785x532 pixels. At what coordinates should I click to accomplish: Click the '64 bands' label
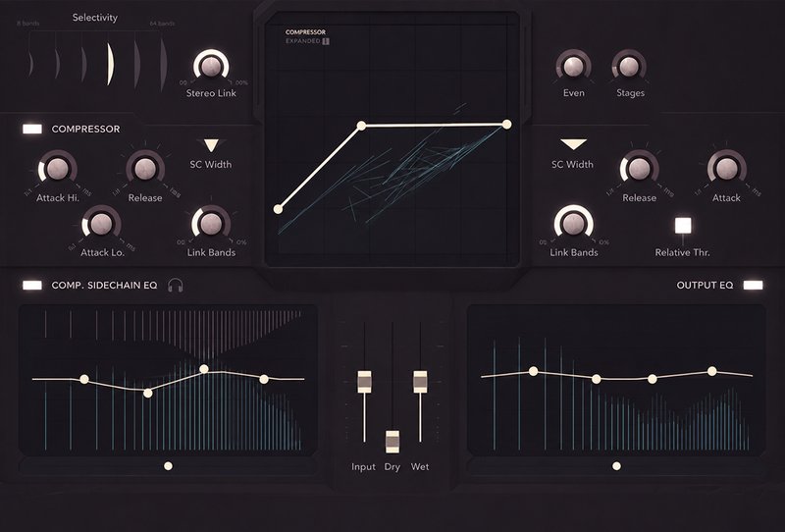point(162,24)
